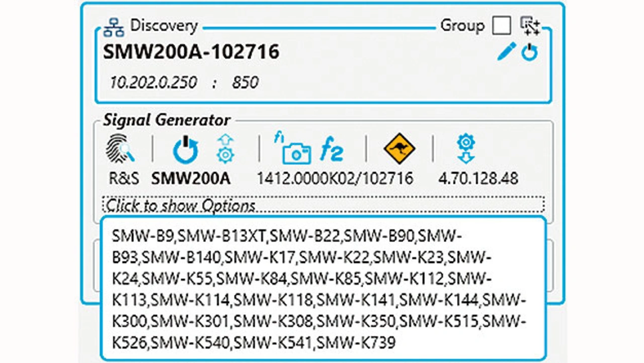The image size is (644, 363).
Task: Click the gear with down arrow icon
Action: point(466,149)
